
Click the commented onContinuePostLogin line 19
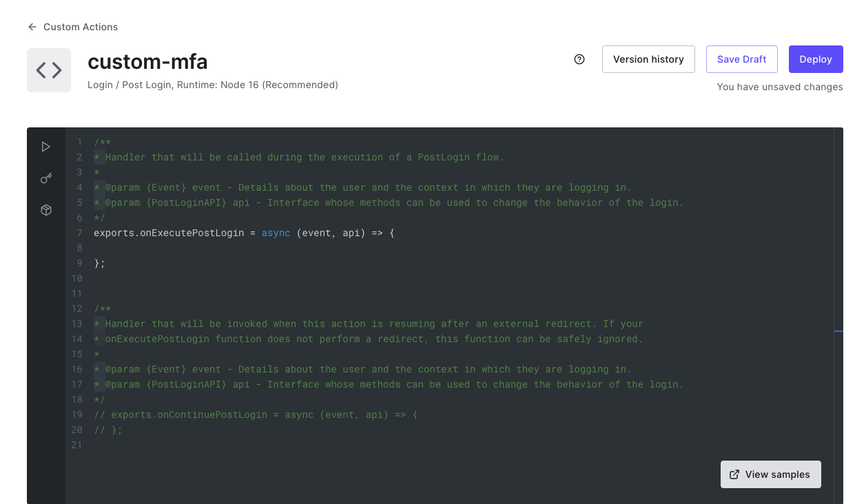pos(255,414)
